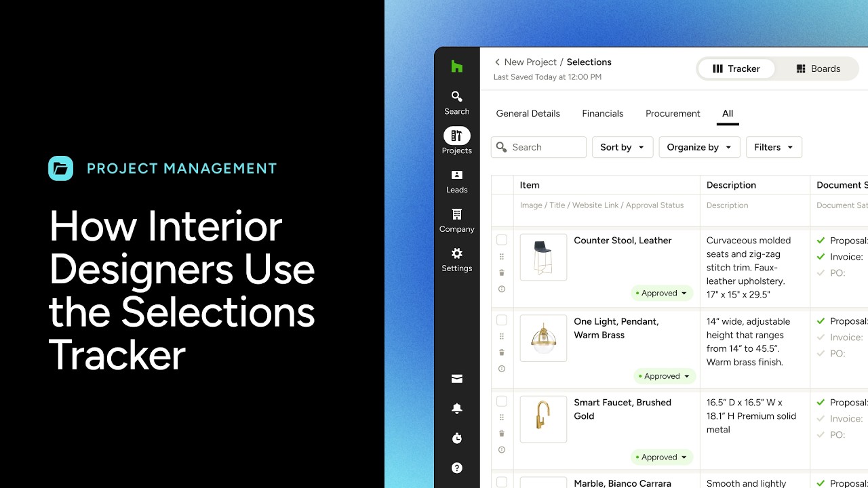Screen dimensions: 868x488
Task: Click the drag handle for One Light Pendant row
Action: [x=502, y=336]
